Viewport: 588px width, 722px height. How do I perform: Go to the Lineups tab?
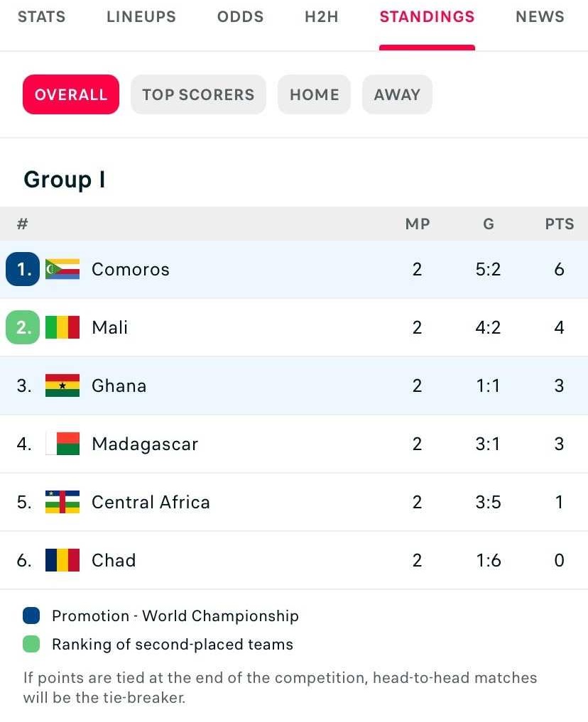click(141, 16)
